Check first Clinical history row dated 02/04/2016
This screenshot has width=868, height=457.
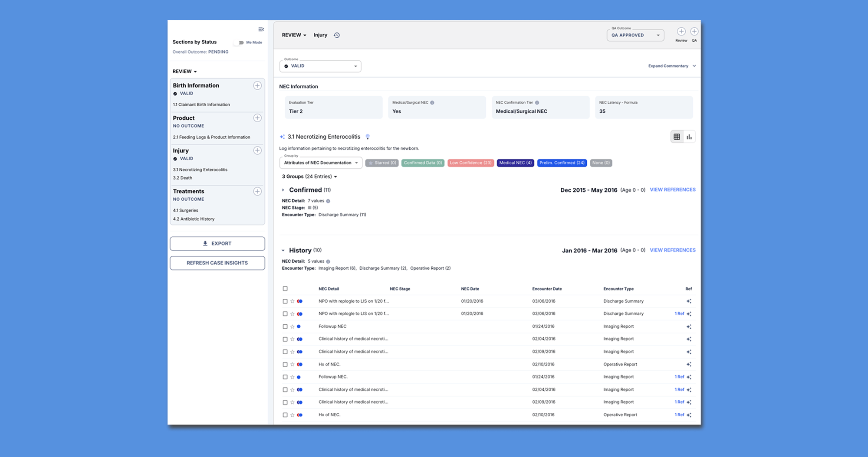[x=285, y=339]
